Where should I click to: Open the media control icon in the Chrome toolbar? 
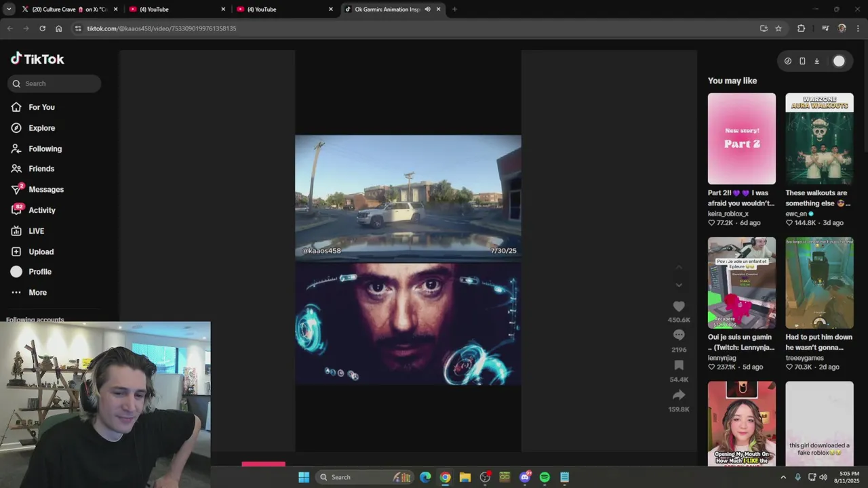(825, 28)
